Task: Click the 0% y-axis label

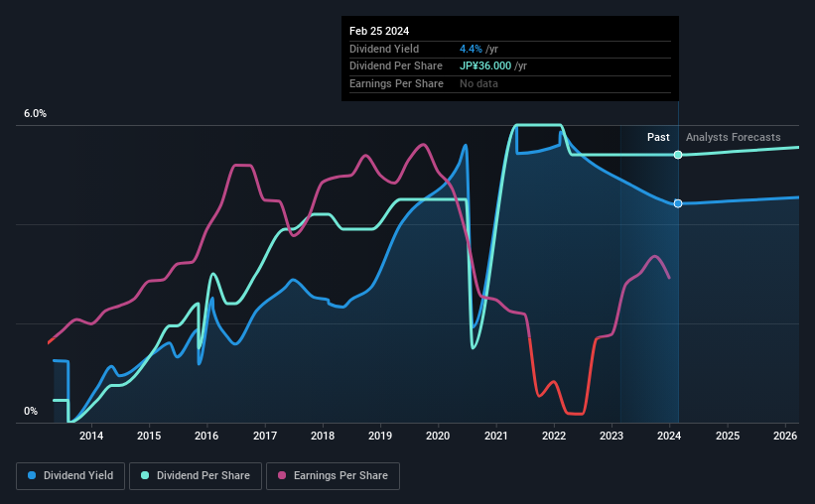Action: tap(31, 411)
